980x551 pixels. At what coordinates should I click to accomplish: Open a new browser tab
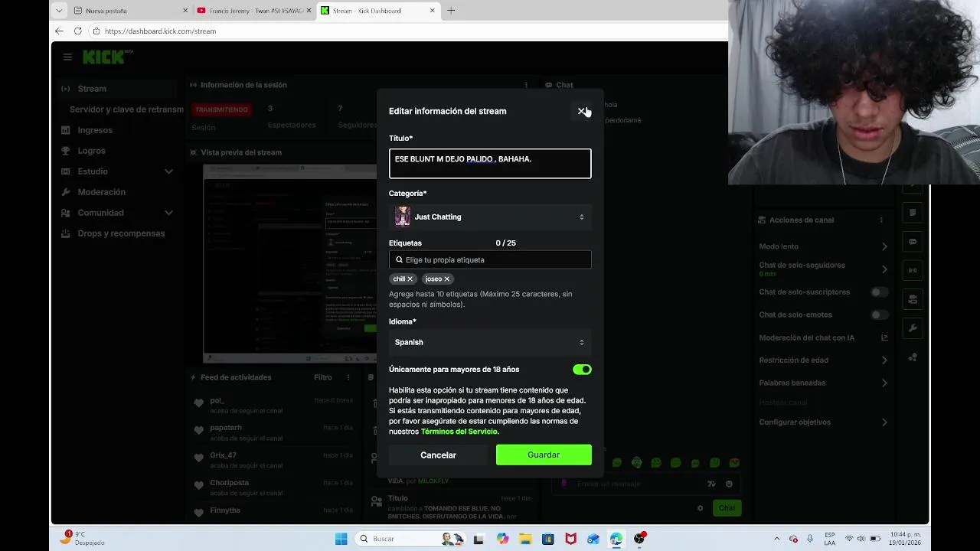[x=451, y=11]
